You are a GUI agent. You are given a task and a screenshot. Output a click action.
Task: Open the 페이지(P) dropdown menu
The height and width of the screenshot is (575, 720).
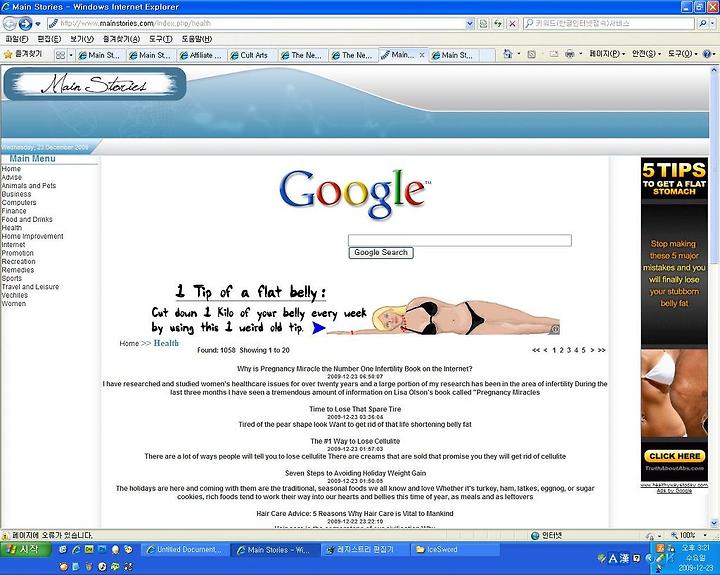click(x=607, y=54)
